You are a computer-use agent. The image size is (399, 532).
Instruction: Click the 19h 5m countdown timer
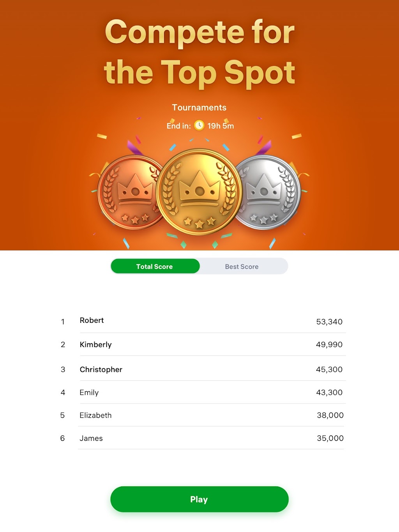coord(221,126)
